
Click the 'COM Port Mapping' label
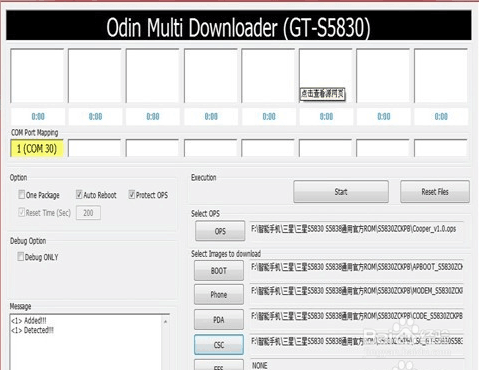[x=35, y=133]
